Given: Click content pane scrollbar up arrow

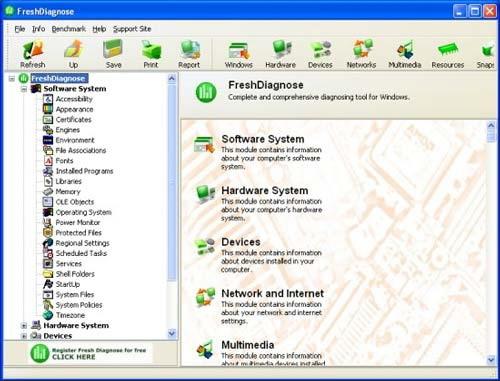Looking at the screenshot, I should click(x=491, y=126).
